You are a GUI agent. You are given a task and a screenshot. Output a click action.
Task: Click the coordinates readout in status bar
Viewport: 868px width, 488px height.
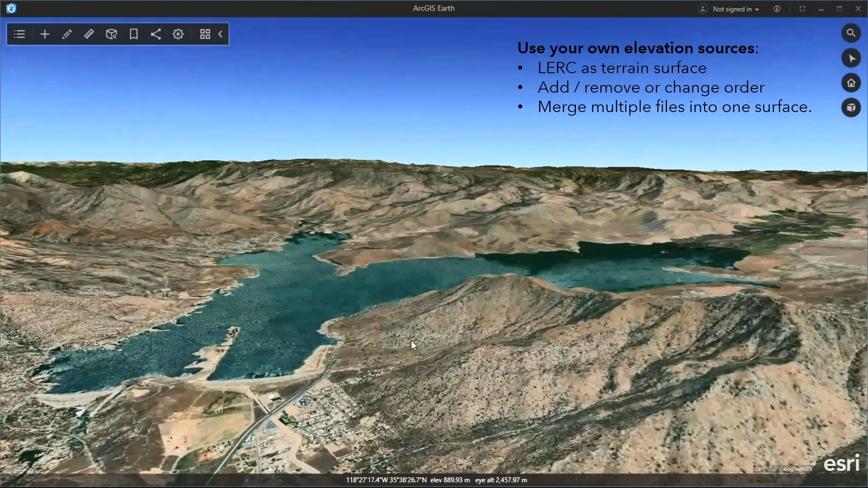tap(386, 480)
